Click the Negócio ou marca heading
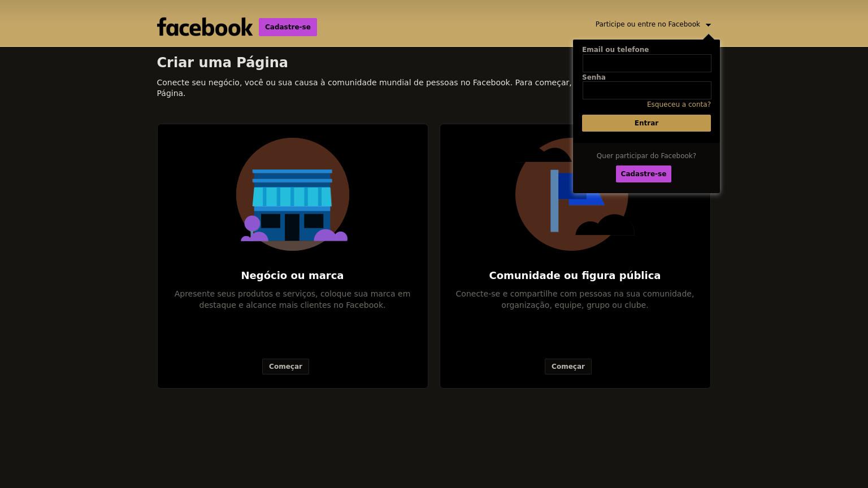 tap(292, 276)
